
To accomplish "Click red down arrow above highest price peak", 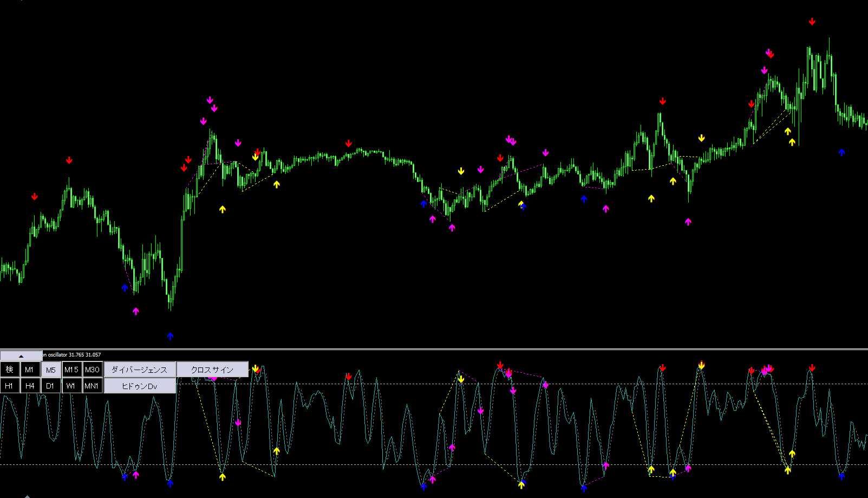I will [x=812, y=22].
